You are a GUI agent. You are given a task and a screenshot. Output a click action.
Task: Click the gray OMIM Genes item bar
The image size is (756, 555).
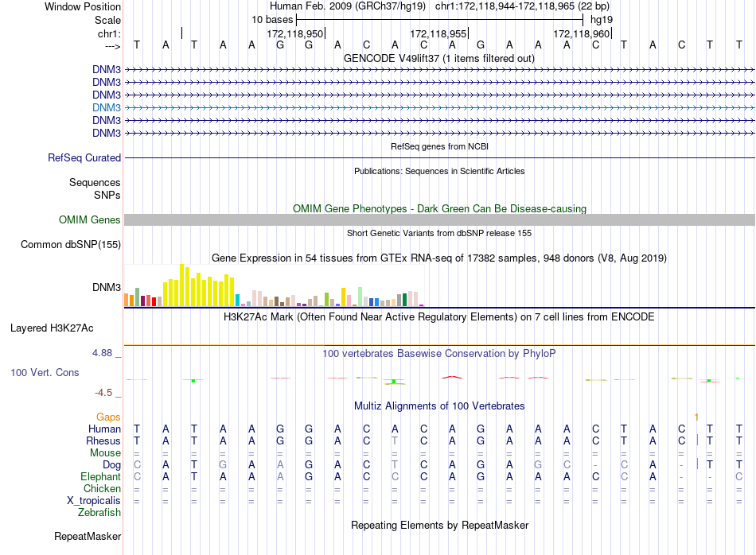coord(439,220)
